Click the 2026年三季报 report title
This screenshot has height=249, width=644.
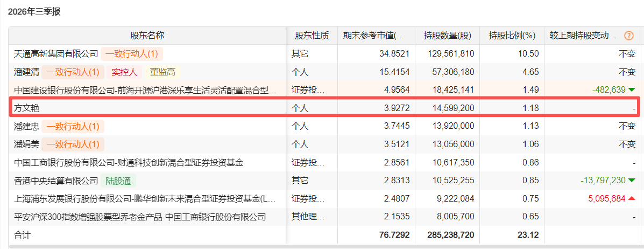(x=34, y=11)
